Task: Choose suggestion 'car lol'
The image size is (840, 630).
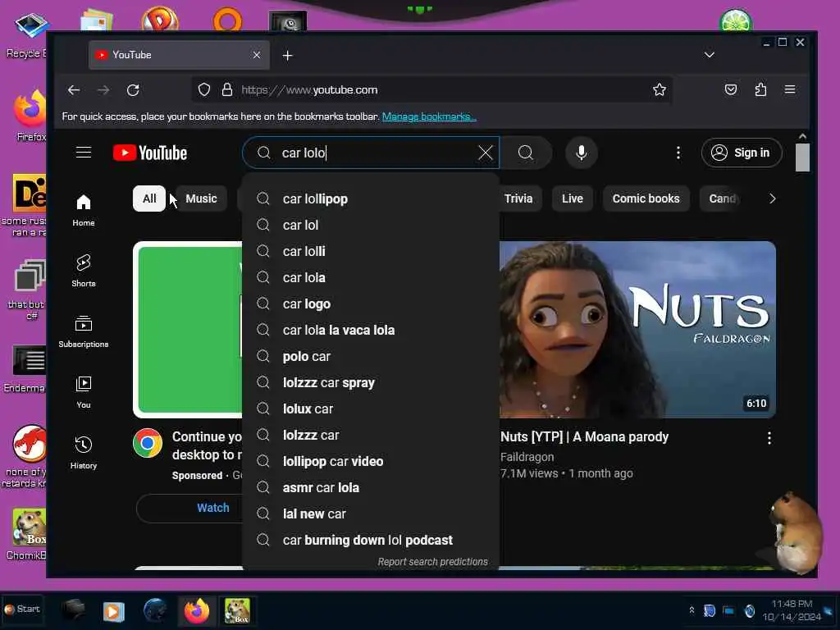Action: (x=371, y=225)
